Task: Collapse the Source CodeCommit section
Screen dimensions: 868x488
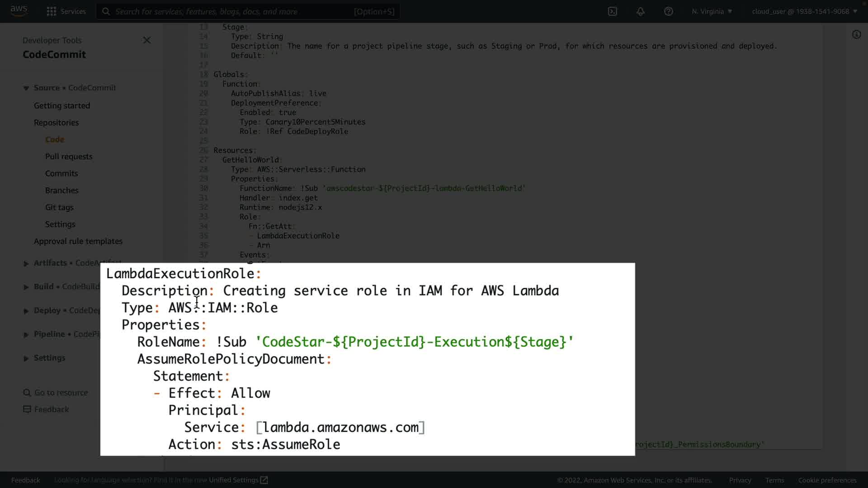Action: click(26, 88)
